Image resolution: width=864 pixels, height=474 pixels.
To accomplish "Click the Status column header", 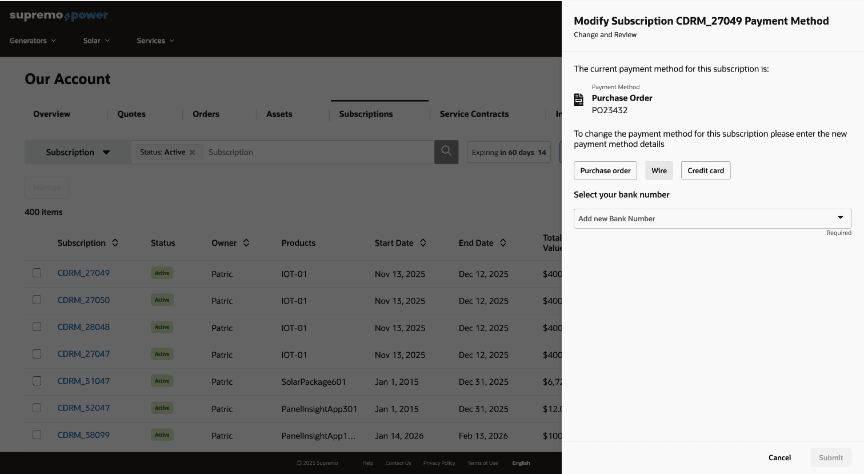I will click(163, 243).
